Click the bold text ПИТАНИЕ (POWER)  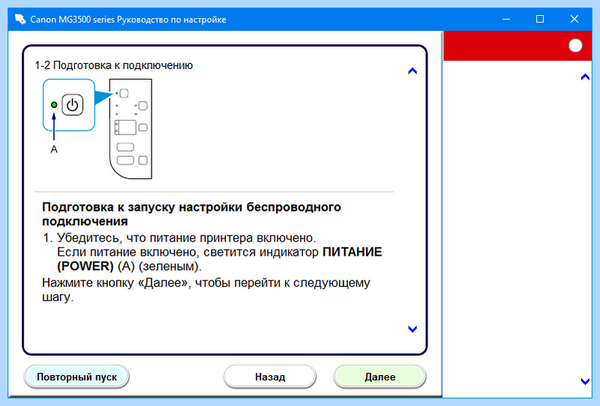pos(220,259)
